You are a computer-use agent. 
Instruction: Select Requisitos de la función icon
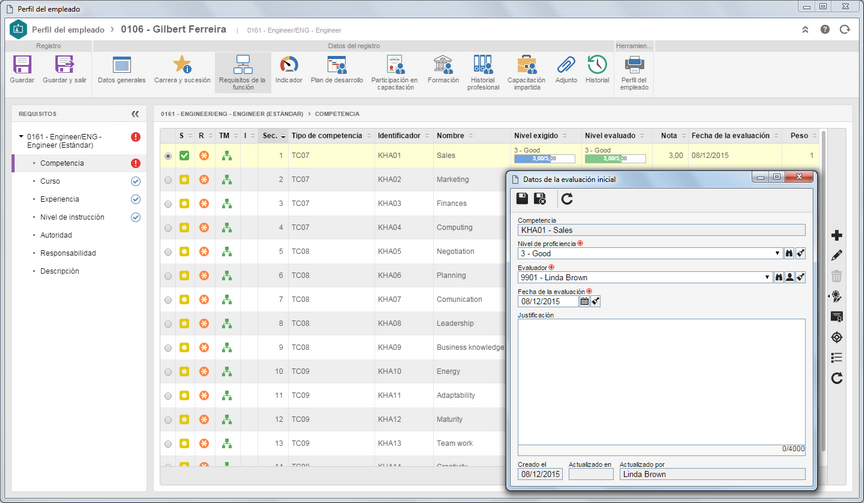pyautogui.click(x=242, y=64)
